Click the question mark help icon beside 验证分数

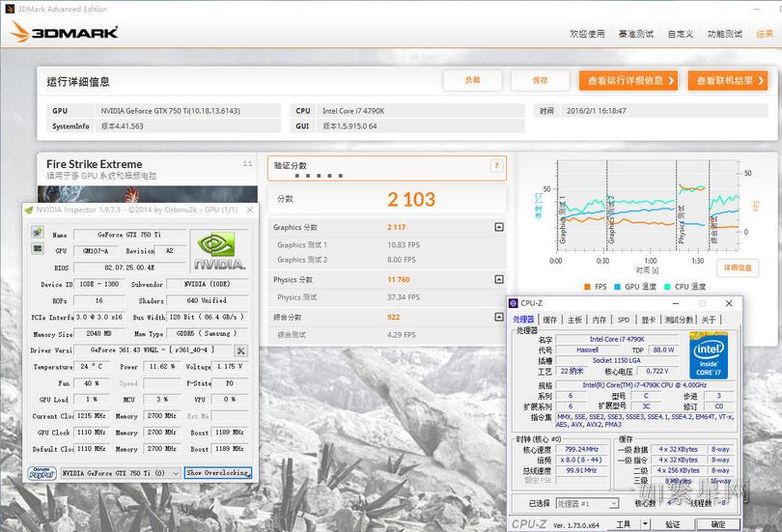coord(496,166)
